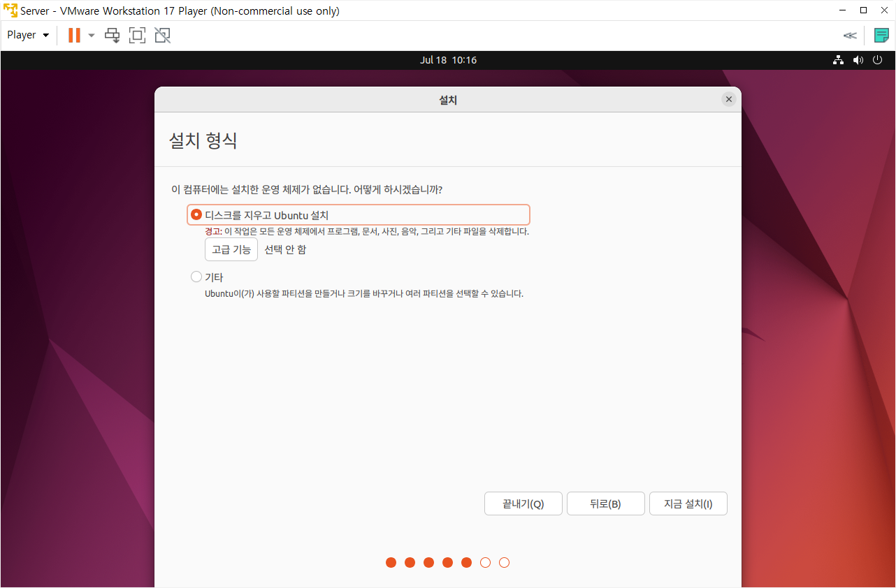This screenshot has width=896, height=588.
Task: Click the '선택 안 함' text
Action: [285, 249]
